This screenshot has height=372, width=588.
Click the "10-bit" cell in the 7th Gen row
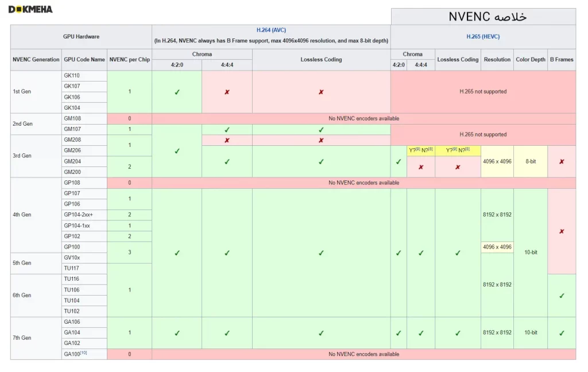pyautogui.click(x=531, y=332)
